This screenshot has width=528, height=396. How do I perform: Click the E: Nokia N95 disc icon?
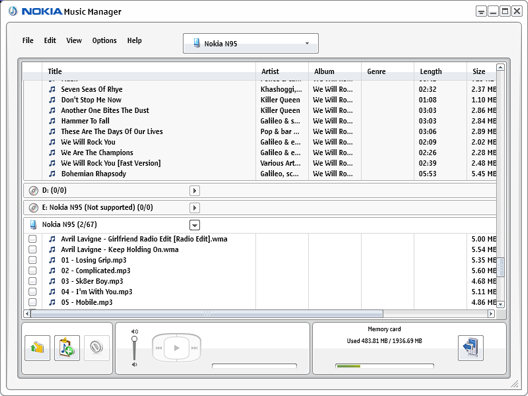click(33, 208)
